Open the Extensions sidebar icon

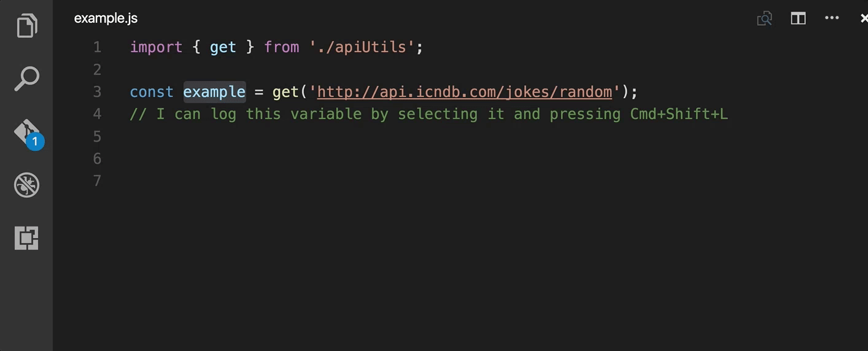26,237
